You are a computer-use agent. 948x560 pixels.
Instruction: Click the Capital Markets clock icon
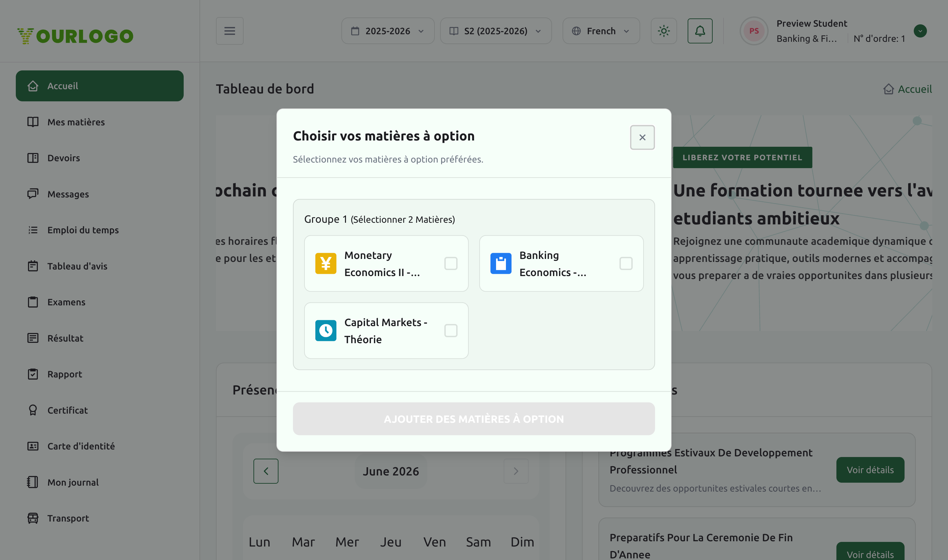tap(326, 331)
